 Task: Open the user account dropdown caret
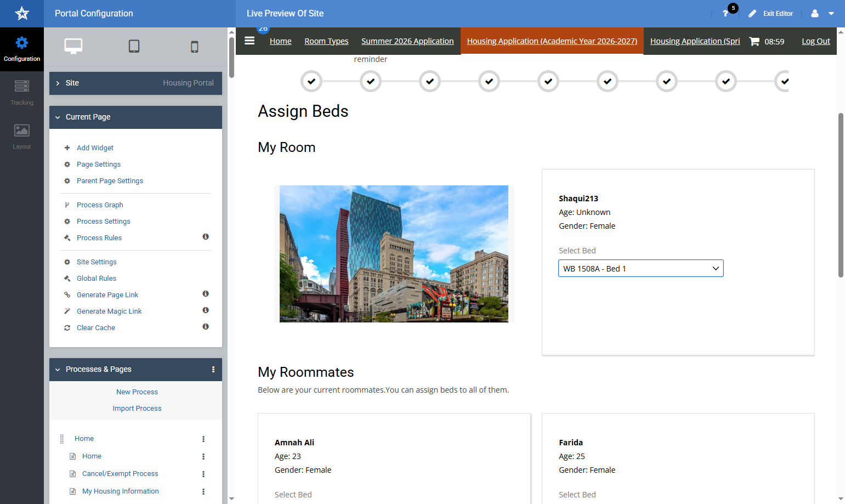(831, 14)
